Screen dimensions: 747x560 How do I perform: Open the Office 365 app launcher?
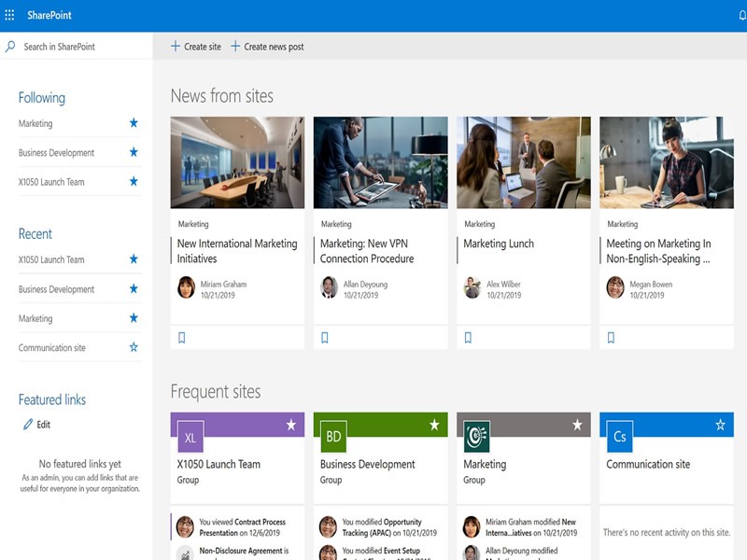[12, 13]
